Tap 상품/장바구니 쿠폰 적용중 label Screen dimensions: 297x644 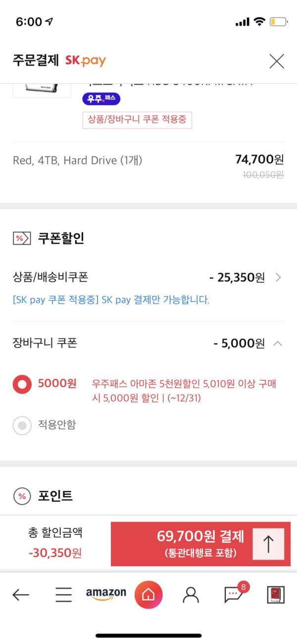pos(137,119)
